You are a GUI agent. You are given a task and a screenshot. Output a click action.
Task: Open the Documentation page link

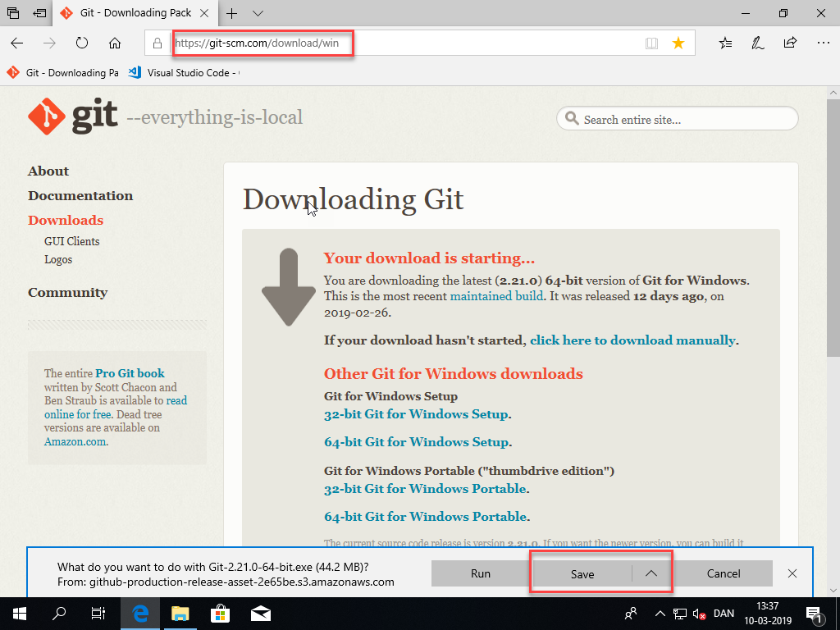[80, 195]
